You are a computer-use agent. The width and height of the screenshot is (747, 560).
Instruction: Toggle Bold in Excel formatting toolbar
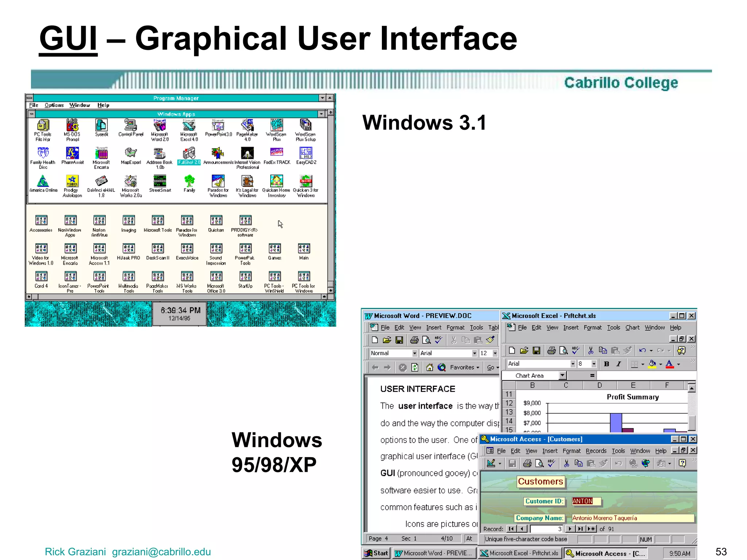pyautogui.click(x=607, y=364)
